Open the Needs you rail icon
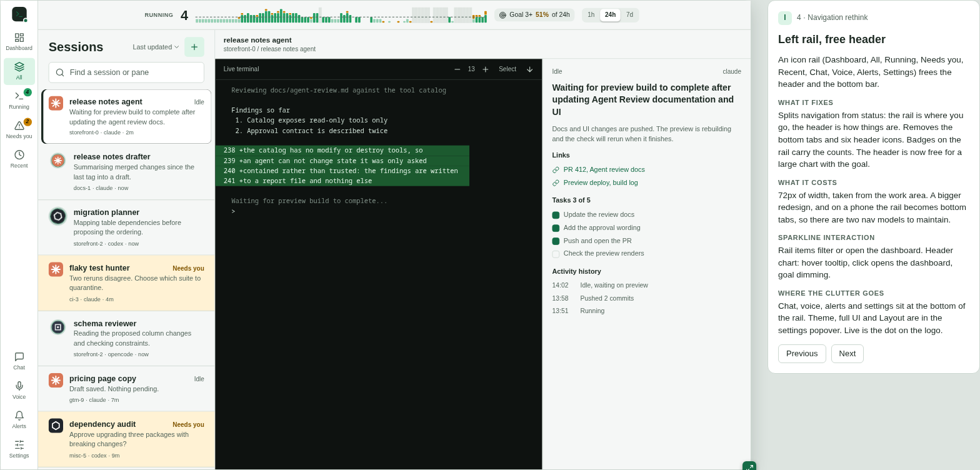 point(19,130)
